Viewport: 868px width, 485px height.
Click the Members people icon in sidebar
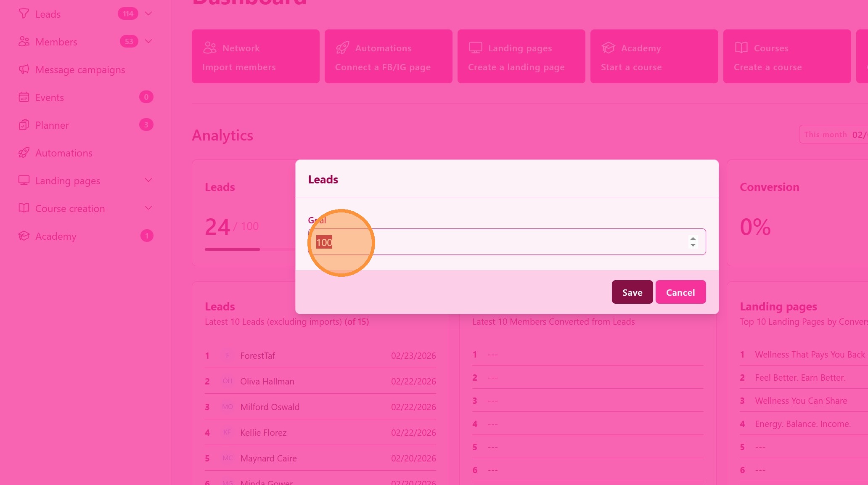point(24,42)
